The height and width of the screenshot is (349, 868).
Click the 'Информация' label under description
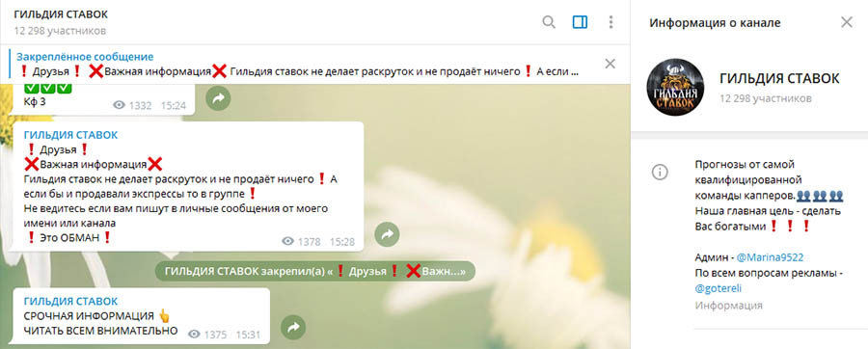[x=729, y=306]
